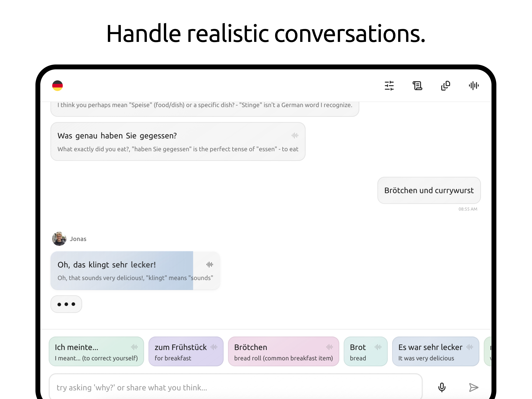Click the "Was genau haben Sie gegessen?" message
This screenshot has height=399, width=532.
pos(178,141)
